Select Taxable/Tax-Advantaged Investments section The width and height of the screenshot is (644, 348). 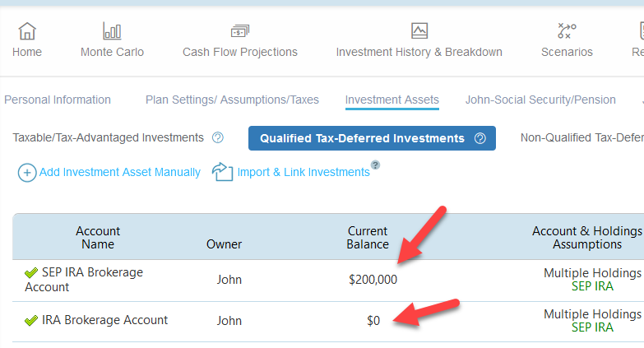(x=108, y=137)
